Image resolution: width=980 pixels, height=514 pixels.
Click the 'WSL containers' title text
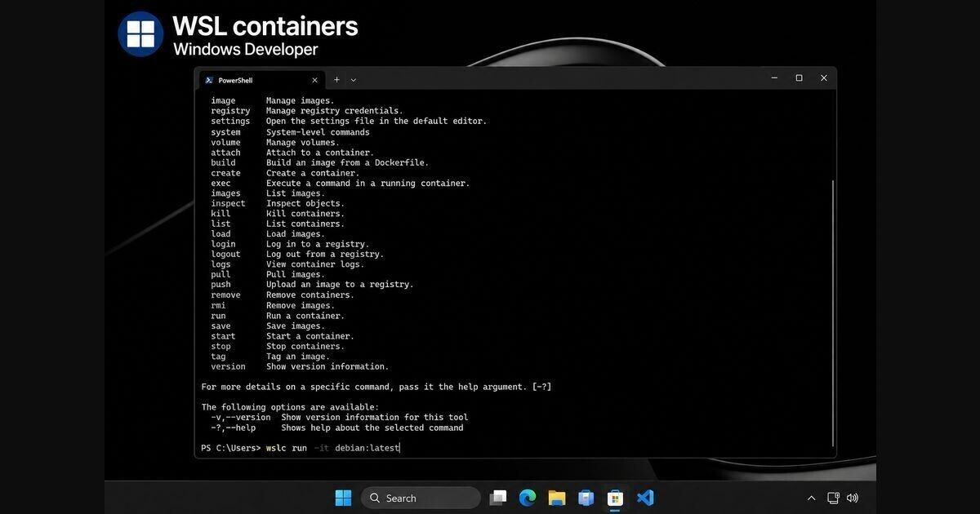[265, 26]
